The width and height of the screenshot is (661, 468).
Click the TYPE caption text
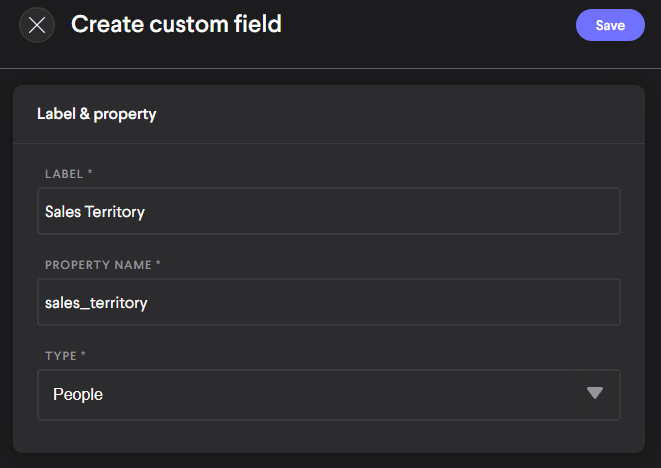click(62, 356)
